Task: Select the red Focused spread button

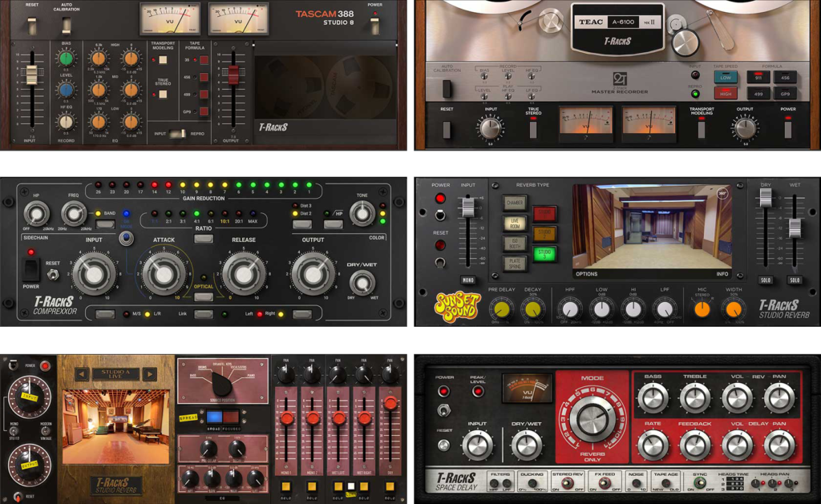Action: (230, 417)
